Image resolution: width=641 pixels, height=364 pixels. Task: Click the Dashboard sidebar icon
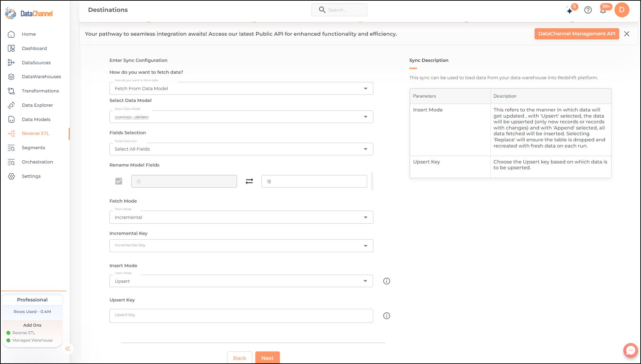[11, 49]
